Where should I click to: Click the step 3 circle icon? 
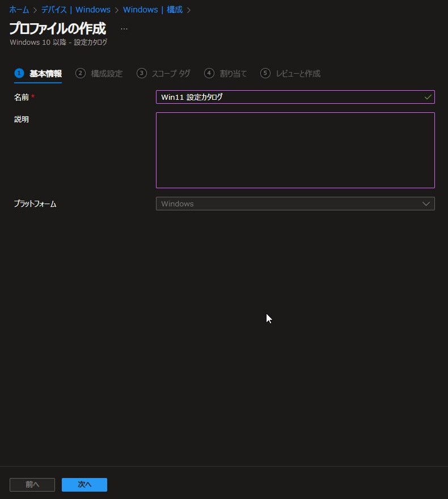142,73
